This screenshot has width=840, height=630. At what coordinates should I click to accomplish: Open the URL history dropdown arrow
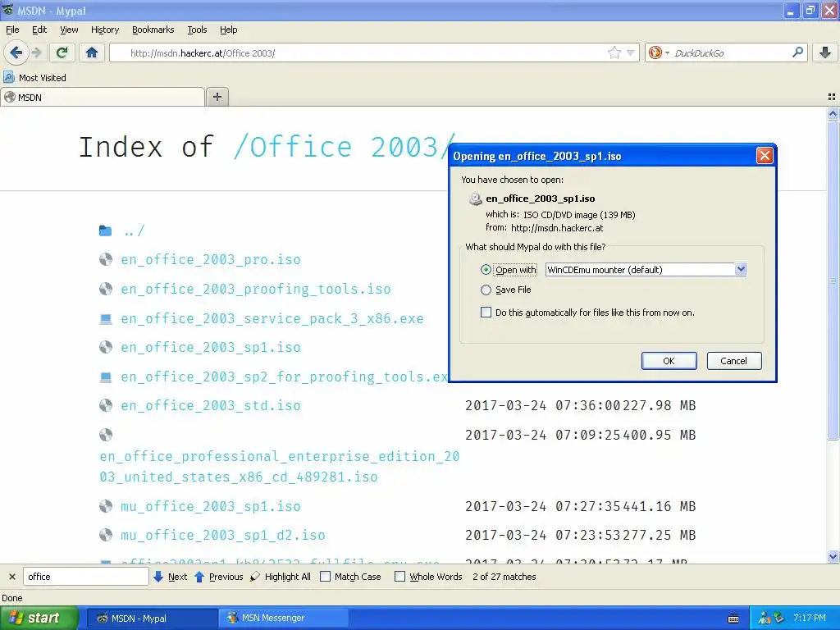[631, 53]
